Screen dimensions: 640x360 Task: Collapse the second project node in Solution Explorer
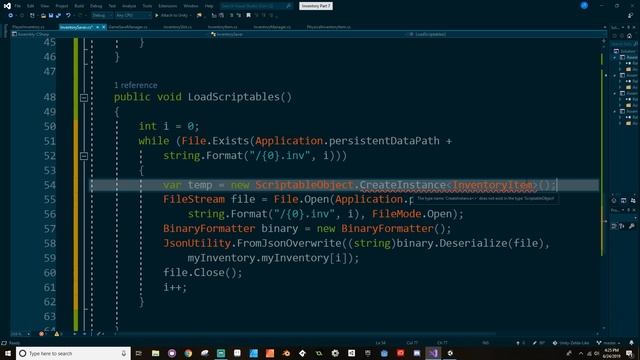tap(615, 76)
